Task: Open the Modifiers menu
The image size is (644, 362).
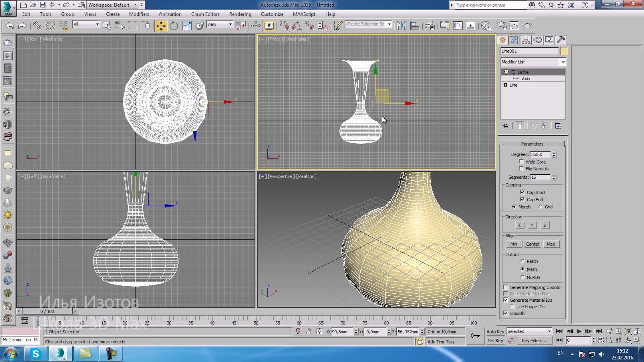Action: (x=139, y=14)
